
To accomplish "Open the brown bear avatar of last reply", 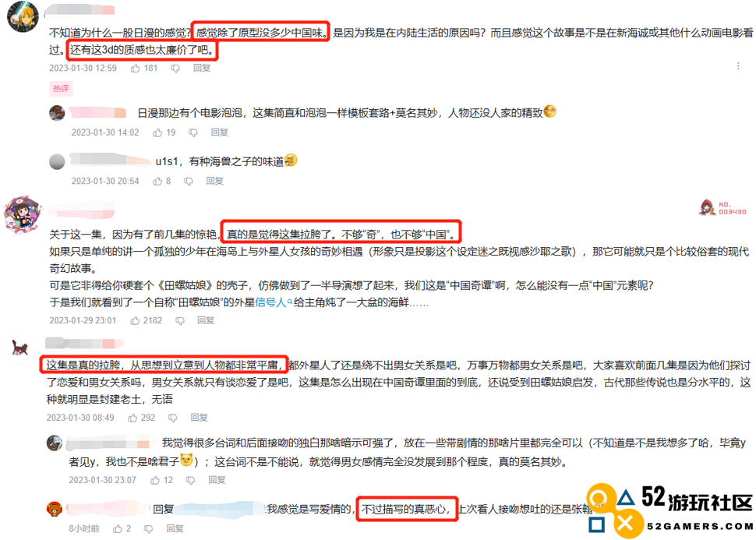I will pos(55,509).
